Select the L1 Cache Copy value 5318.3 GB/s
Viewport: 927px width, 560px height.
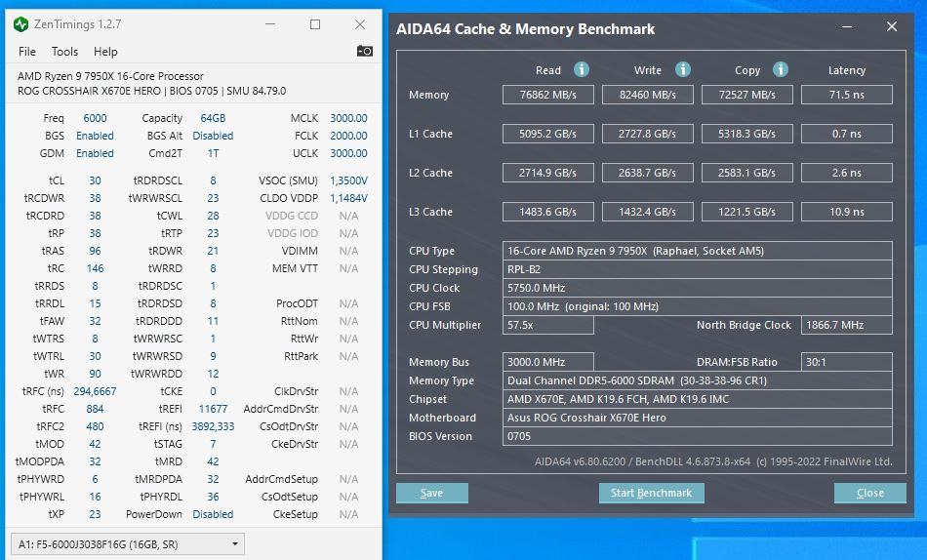[x=746, y=134]
